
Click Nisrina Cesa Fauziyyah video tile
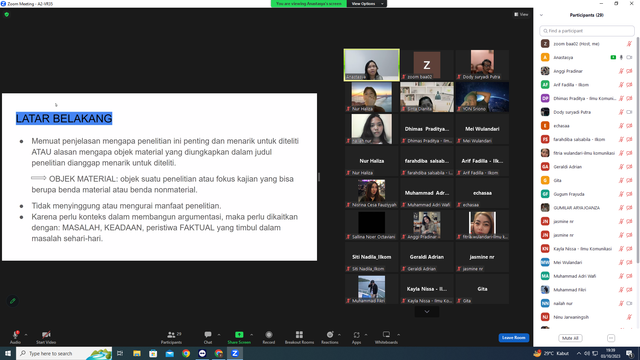[x=371, y=193]
